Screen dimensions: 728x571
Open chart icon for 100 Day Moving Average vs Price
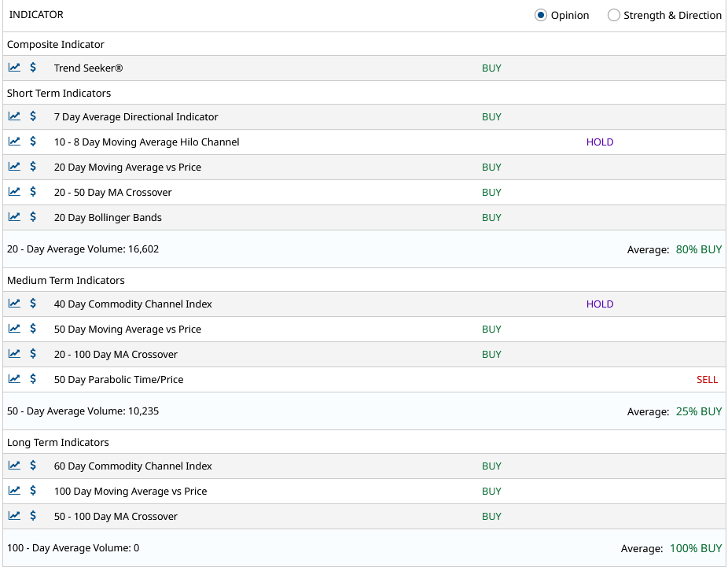click(x=14, y=490)
